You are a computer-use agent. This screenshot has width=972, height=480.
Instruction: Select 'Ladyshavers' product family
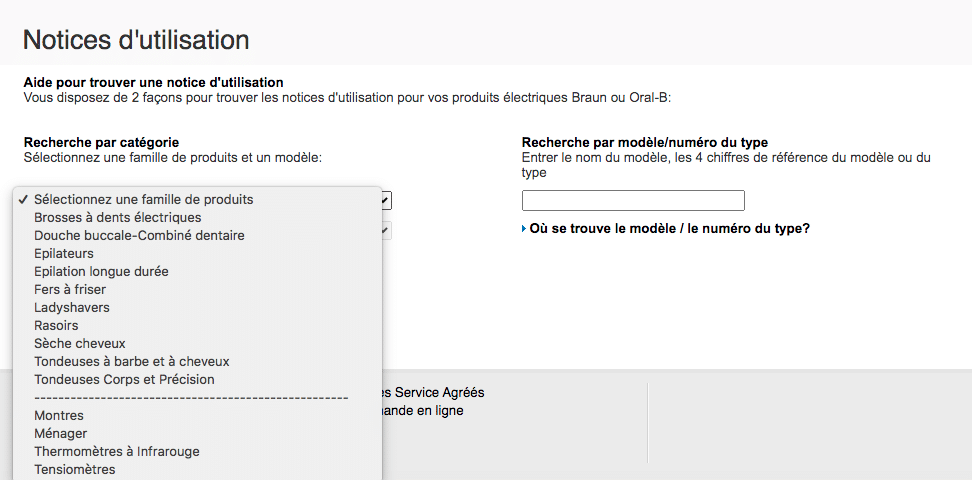click(x=72, y=307)
